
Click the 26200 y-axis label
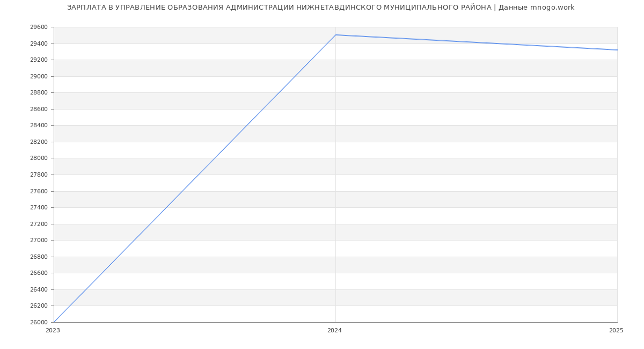[39, 306]
